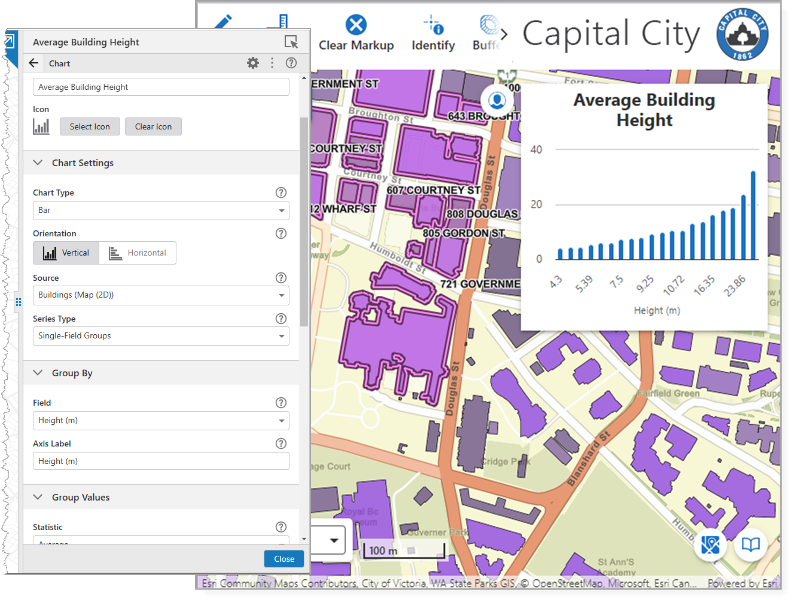Select the measure ruler tool
This screenshot has height=603, width=795.
coord(278,21)
